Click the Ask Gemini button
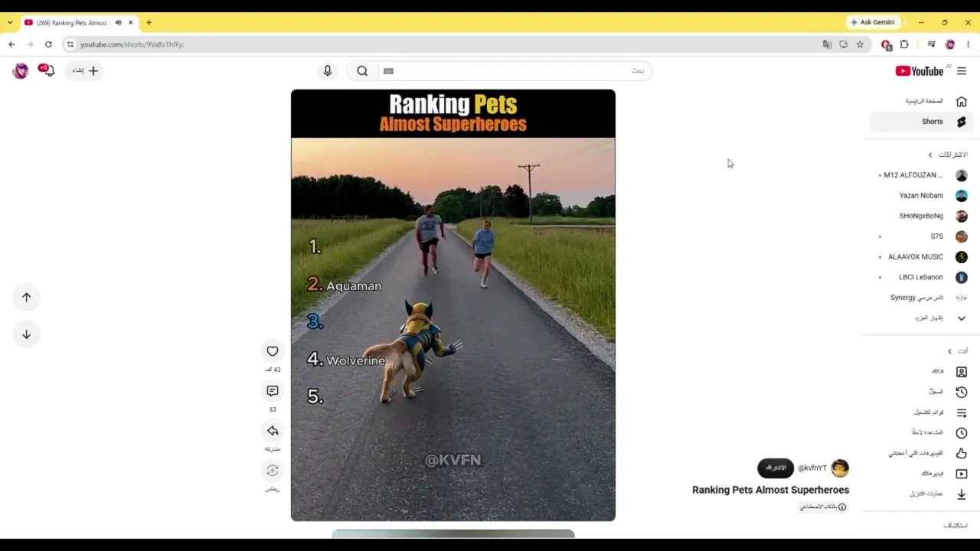 pyautogui.click(x=872, y=23)
